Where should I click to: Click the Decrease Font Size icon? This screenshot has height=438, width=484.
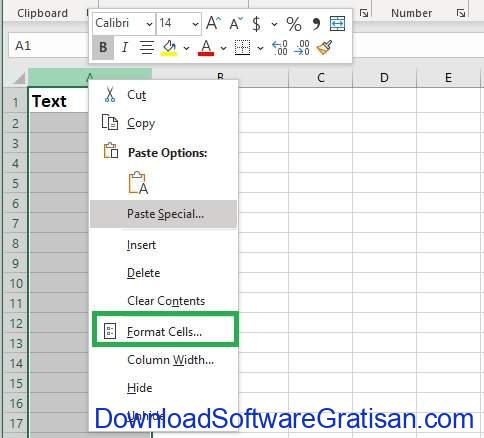click(x=236, y=23)
